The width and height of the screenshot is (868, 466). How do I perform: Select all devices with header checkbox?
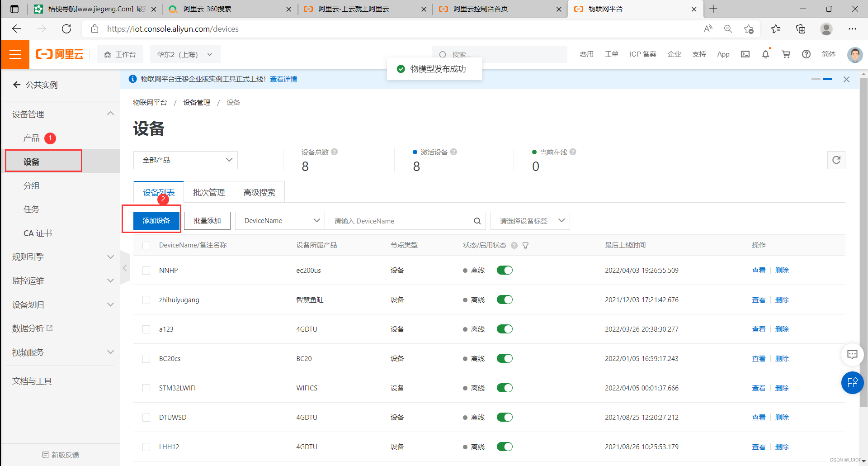(x=146, y=245)
